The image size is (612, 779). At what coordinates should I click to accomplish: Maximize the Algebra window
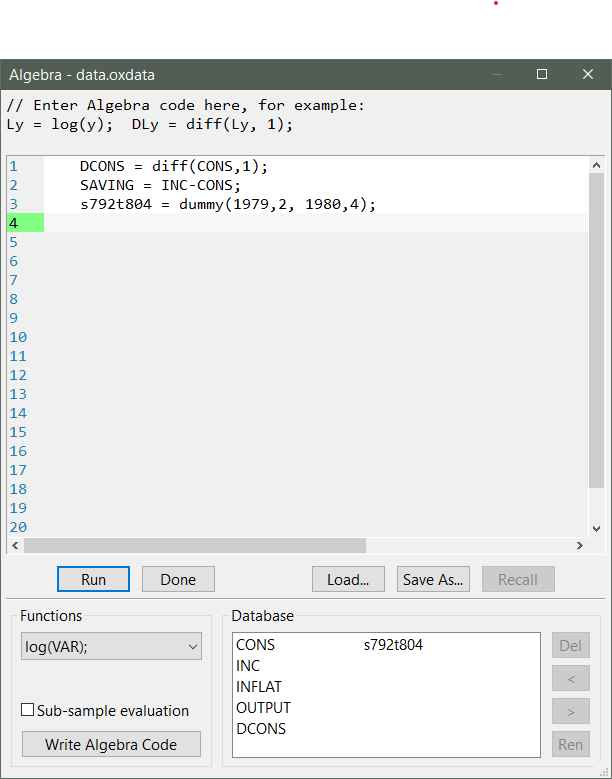(x=542, y=75)
